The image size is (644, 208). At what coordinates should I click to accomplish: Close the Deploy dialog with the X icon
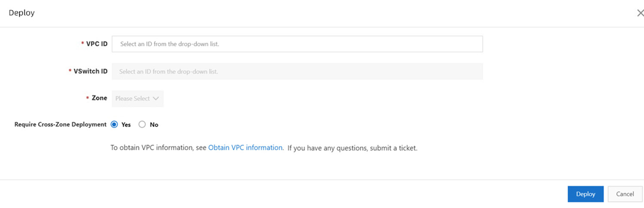tap(640, 13)
